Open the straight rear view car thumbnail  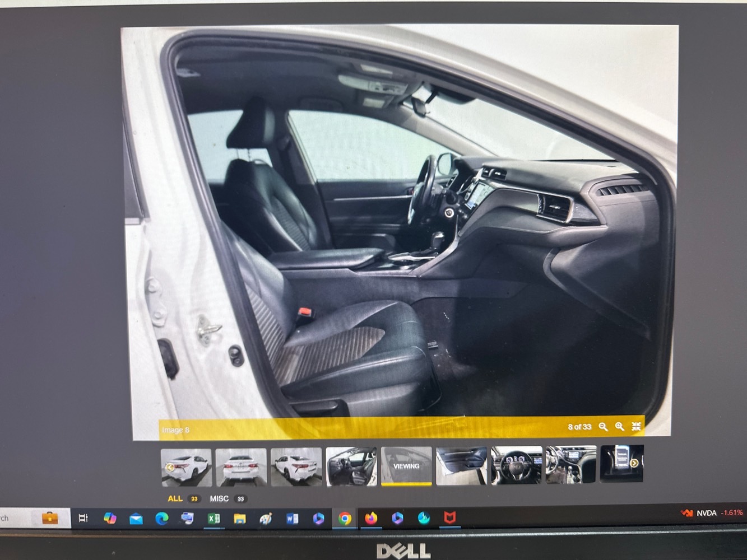[241, 467]
